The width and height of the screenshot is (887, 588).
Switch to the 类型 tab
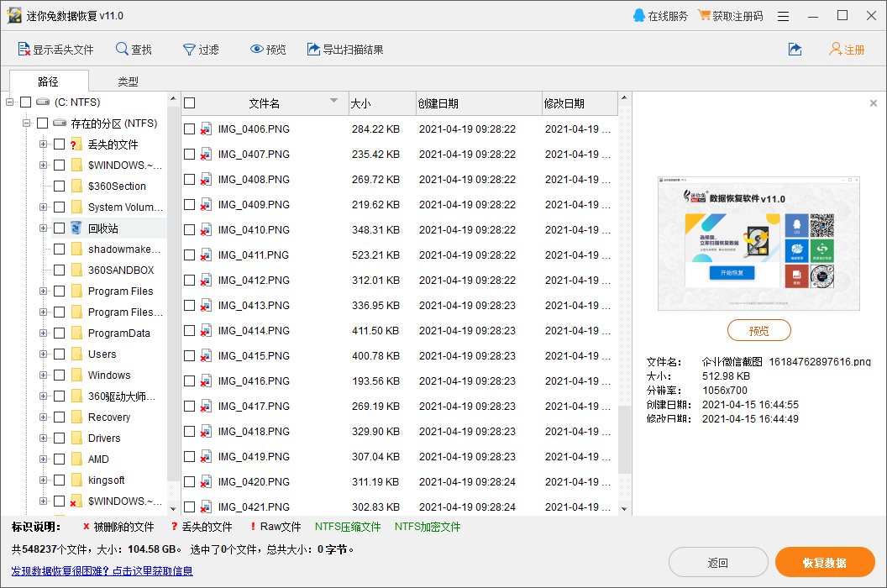coord(128,81)
